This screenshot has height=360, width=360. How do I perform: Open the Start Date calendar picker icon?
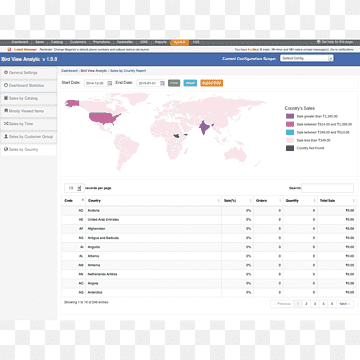(110, 83)
